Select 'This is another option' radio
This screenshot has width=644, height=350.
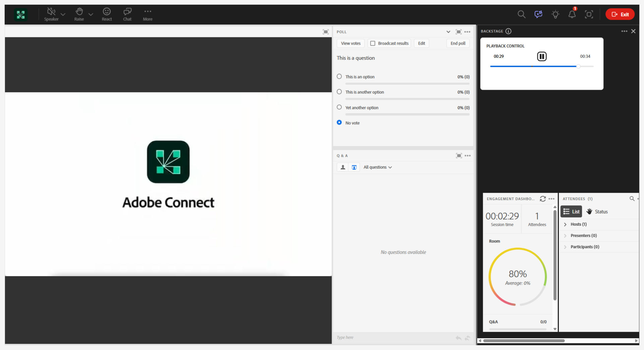[339, 92]
